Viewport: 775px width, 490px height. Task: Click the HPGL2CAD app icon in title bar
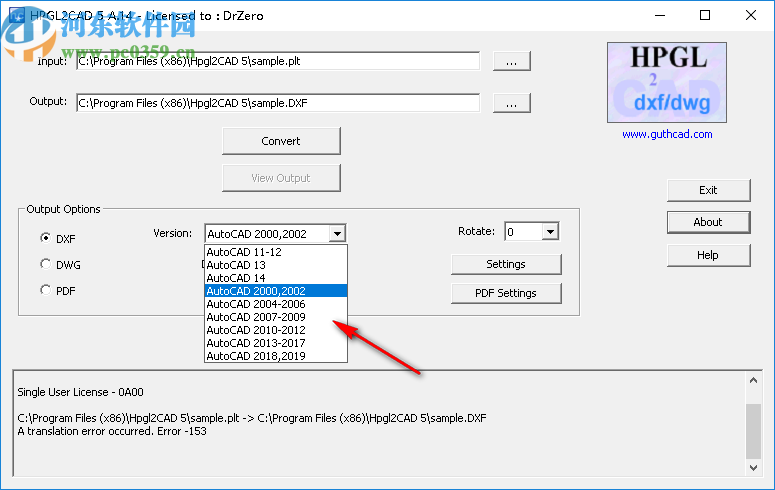[16, 15]
